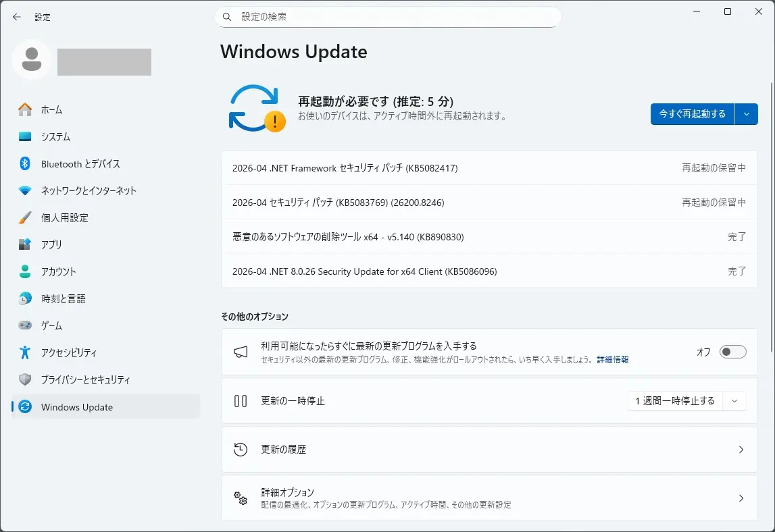
Task: Open 詳細オプション advanced options row
Action: tap(489, 498)
